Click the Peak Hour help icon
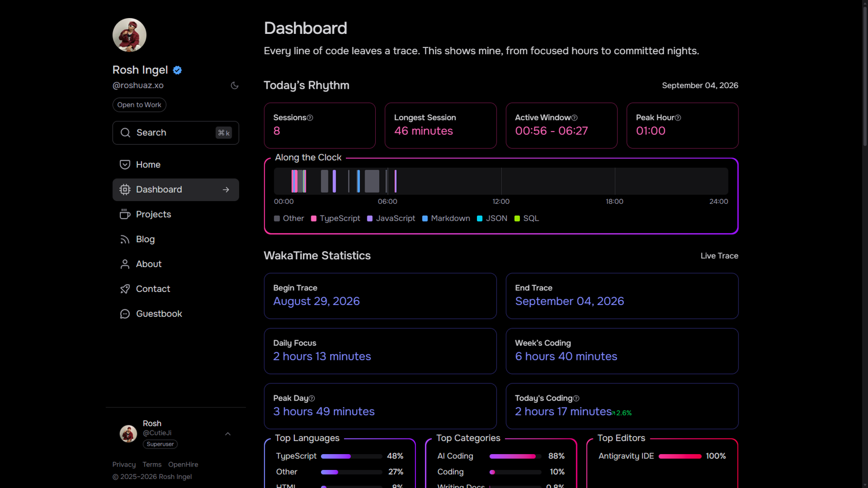Image resolution: width=868 pixels, height=488 pixels. [678, 118]
